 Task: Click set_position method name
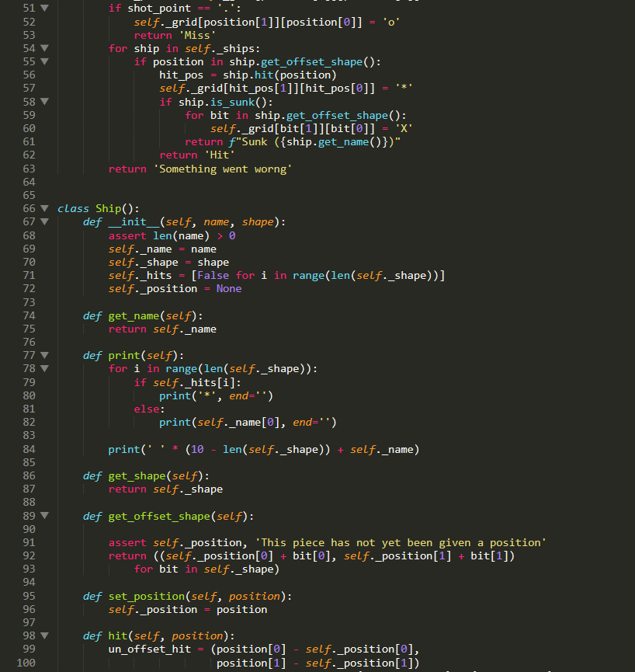click(x=147, y=596)
